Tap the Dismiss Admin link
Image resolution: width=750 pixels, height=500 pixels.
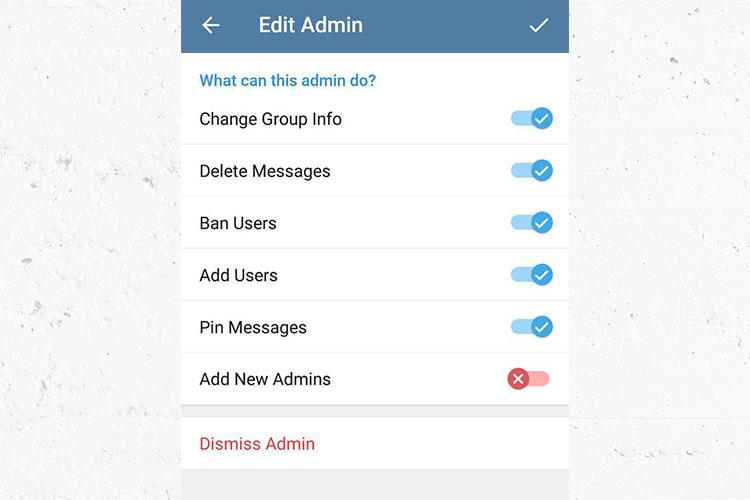tap(257, 444)
